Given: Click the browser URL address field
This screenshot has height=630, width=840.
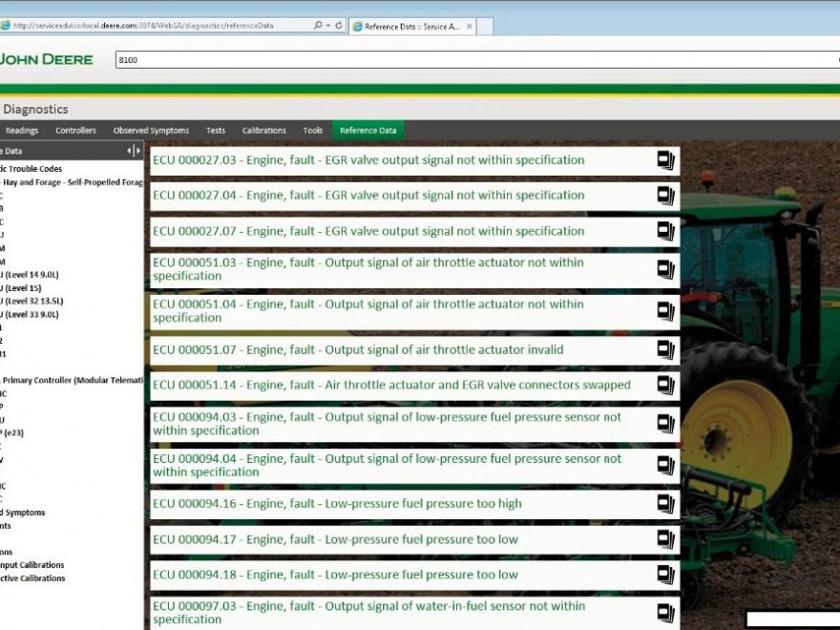Looking at the screenshot, I should point(160,26).
